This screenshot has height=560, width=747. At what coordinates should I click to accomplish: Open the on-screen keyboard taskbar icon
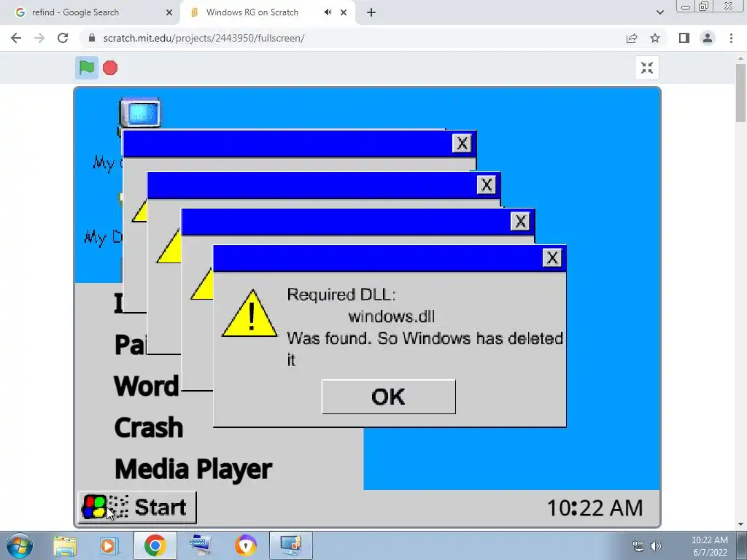pos(200,545)
